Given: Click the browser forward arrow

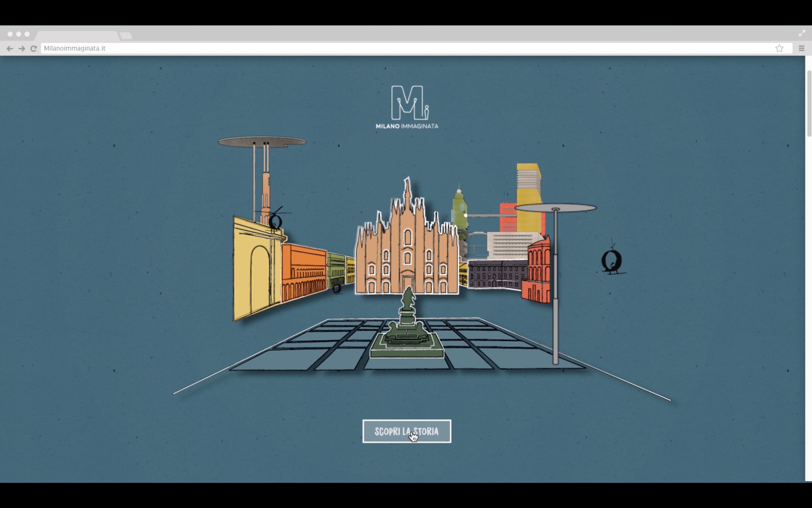Looking at the screenshot, I should [22, 48].
